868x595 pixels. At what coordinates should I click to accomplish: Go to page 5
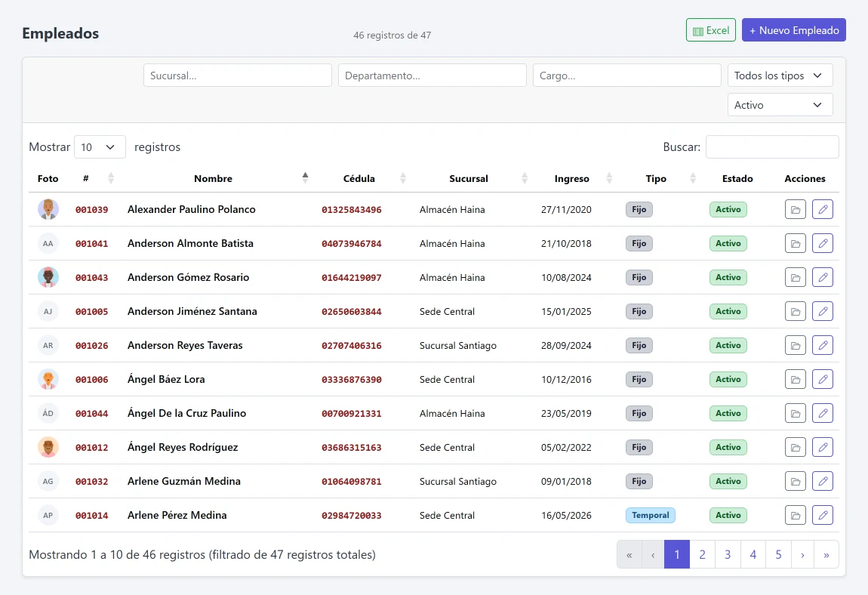click(x=778, y=554)
